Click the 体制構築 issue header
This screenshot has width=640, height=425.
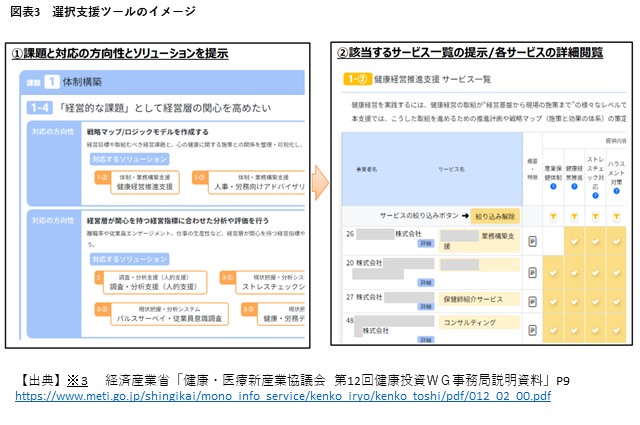point(162,82)
